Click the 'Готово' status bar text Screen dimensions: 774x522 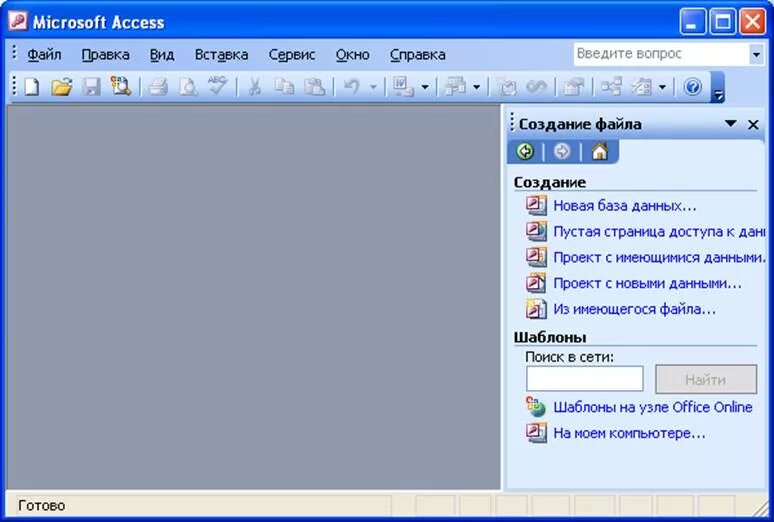tap(41, 505)
